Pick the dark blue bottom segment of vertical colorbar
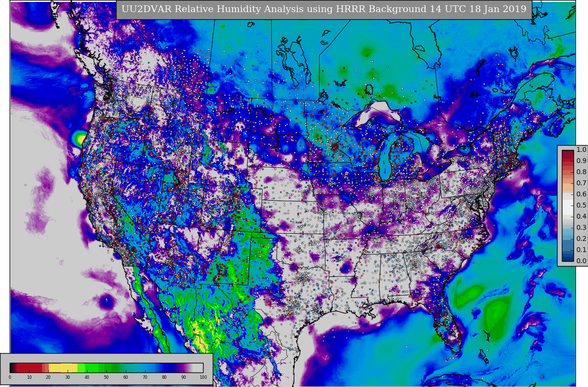The width and height of the screenshot is (588, 387). (568, 258)
